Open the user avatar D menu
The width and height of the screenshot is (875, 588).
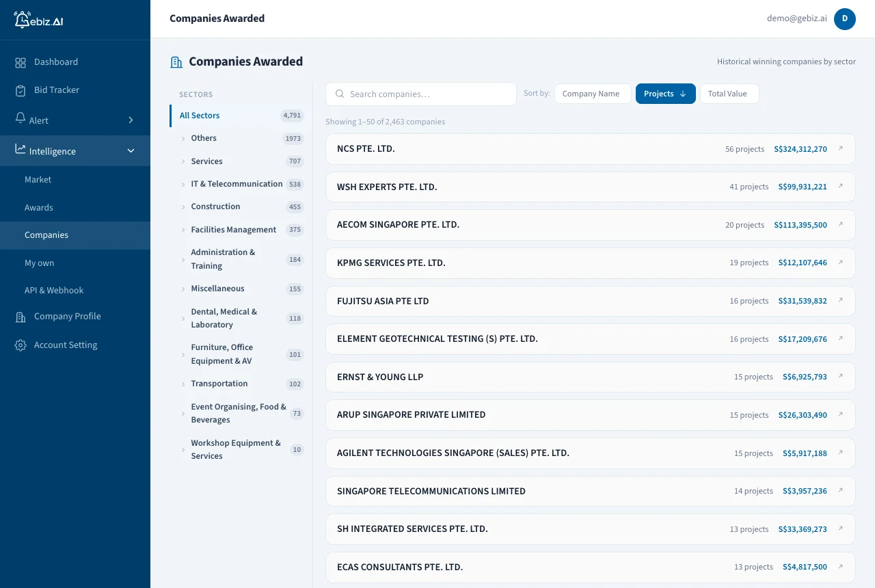click(x=845, y=19)
